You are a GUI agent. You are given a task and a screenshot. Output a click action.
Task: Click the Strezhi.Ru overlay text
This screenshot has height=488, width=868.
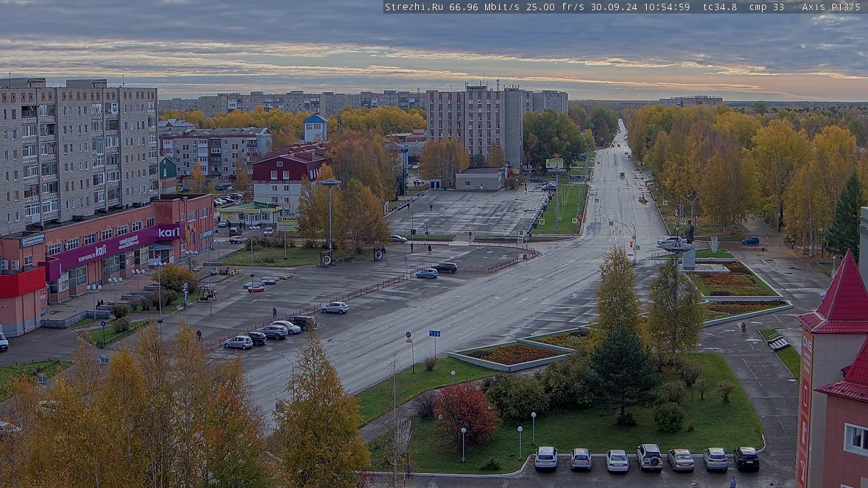[414, 7]
